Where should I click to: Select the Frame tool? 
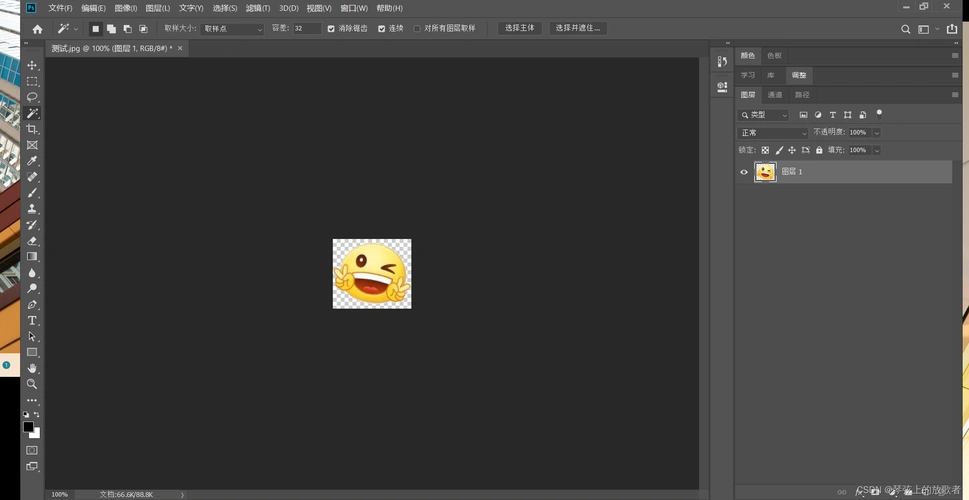pyautogui.click(x=32, y=145)
